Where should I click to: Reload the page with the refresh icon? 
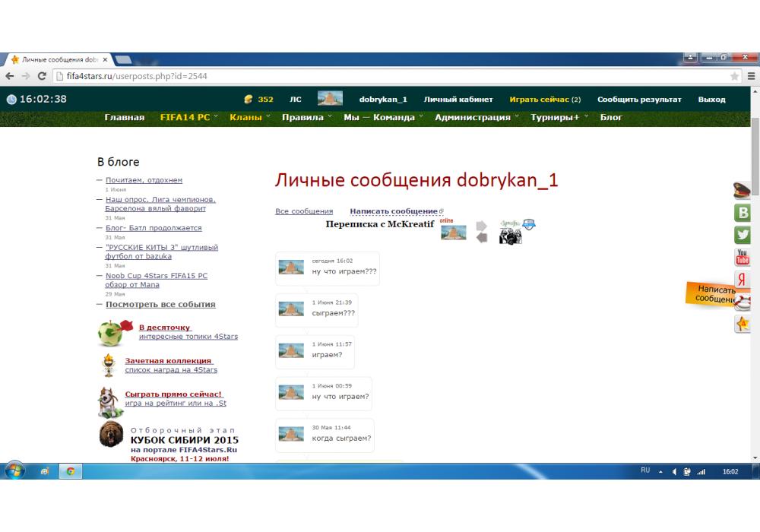(x=42, y=76)
